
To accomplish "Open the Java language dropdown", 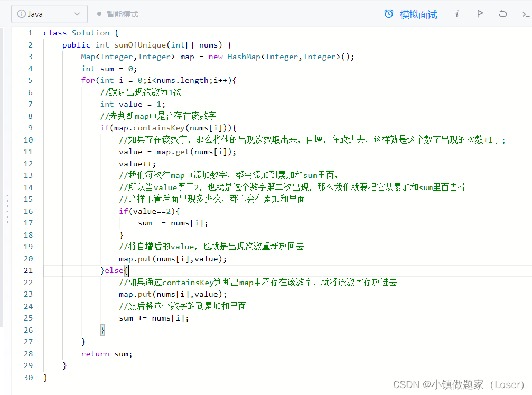I will click(x=49, y=14).
